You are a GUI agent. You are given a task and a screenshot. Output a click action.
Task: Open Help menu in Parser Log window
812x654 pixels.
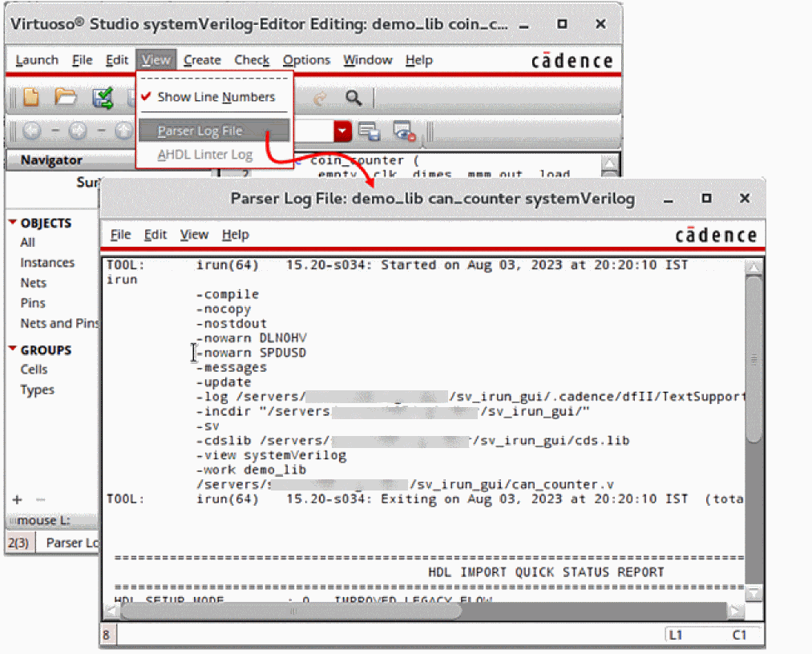pyautogui.click(x=236, y=235)
